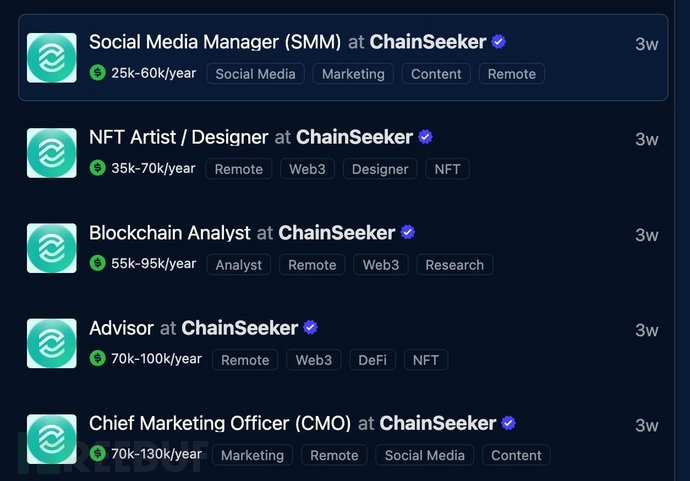
Task: Select Designer tag on NFT Artist listing
Action: pyautogui.click(x=380, y=169)
